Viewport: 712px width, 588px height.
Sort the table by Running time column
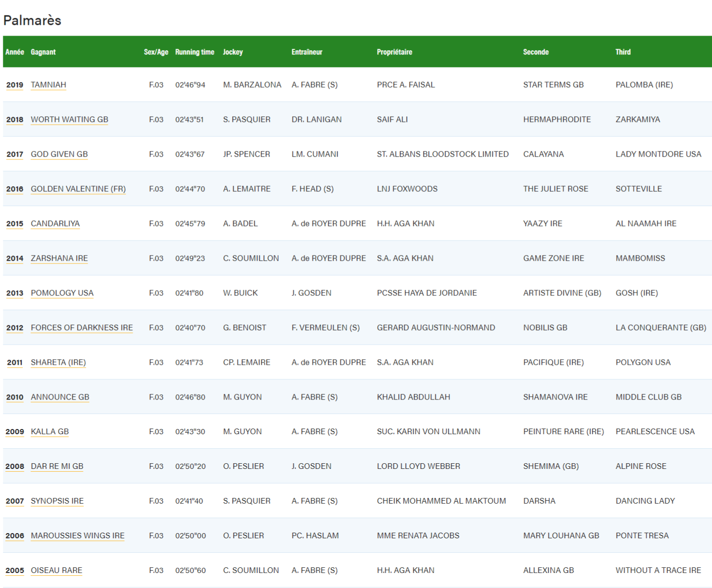[x=195, y=52]
